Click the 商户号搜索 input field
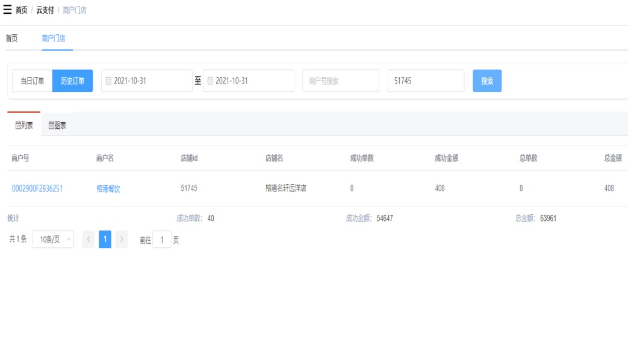Viewport: 628px width, 364px height. tap(341, 81)
